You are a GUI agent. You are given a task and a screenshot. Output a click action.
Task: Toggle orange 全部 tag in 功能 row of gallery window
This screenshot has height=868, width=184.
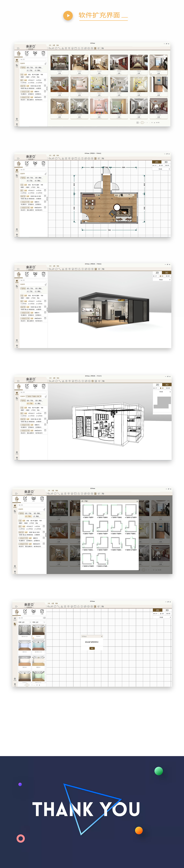click(25, 75)
